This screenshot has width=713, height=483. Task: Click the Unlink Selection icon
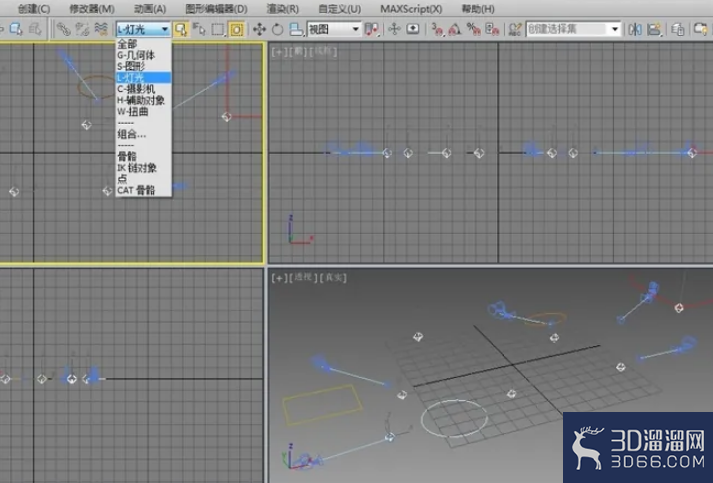click(82, 30)
